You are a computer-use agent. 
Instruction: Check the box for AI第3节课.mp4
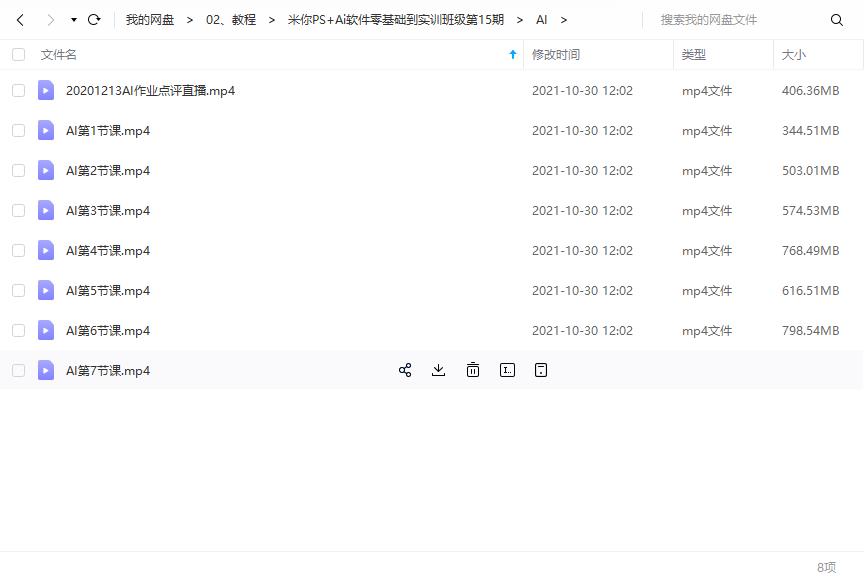point(19,210)
